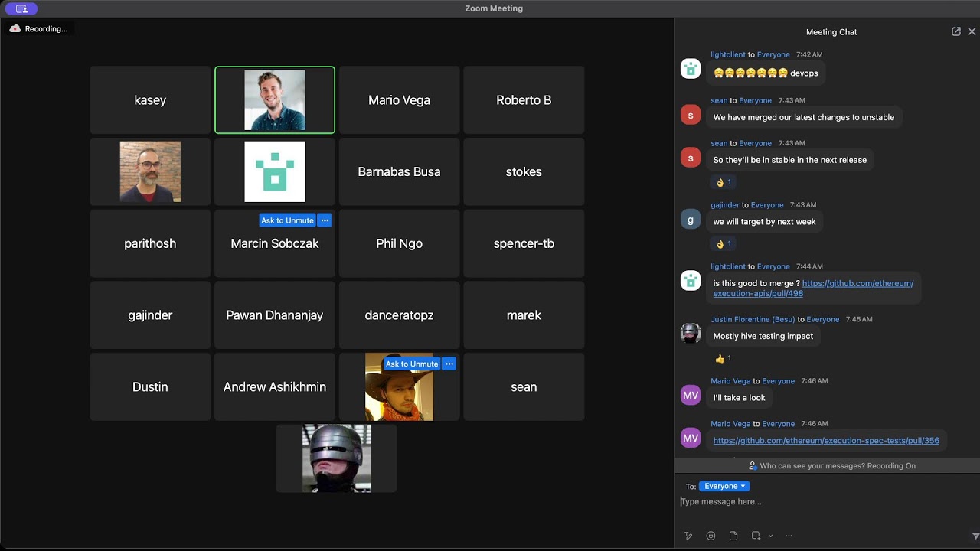Click the purple view mode icon in title bar

(x=21, y=8)
